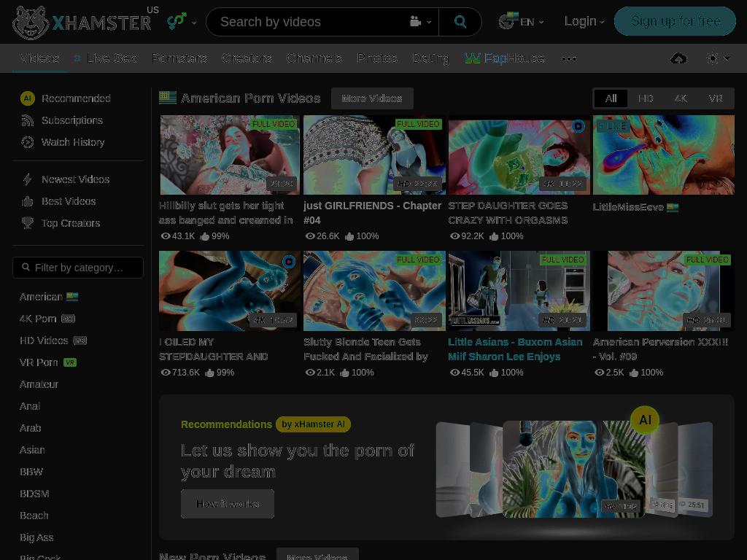747x560 pixels.
Task: Open the Photos nav tab
Action: (377, 58)
